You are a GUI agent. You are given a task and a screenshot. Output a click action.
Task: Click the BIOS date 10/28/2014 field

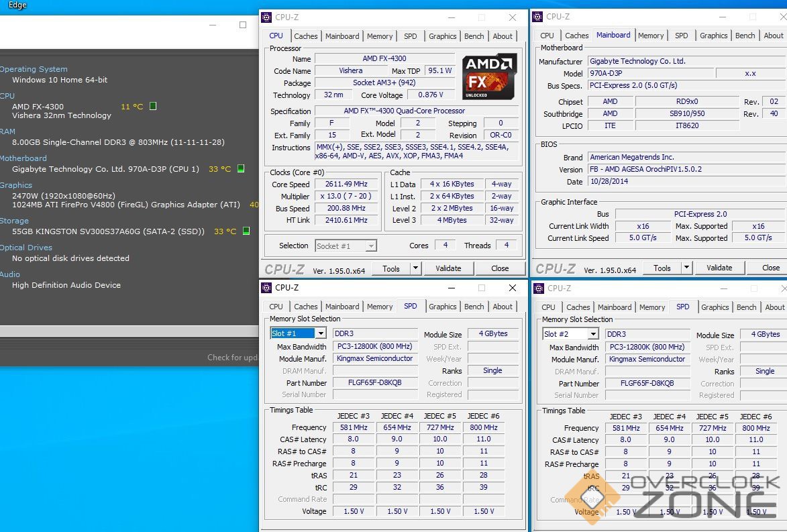click(x=687, y=182)
